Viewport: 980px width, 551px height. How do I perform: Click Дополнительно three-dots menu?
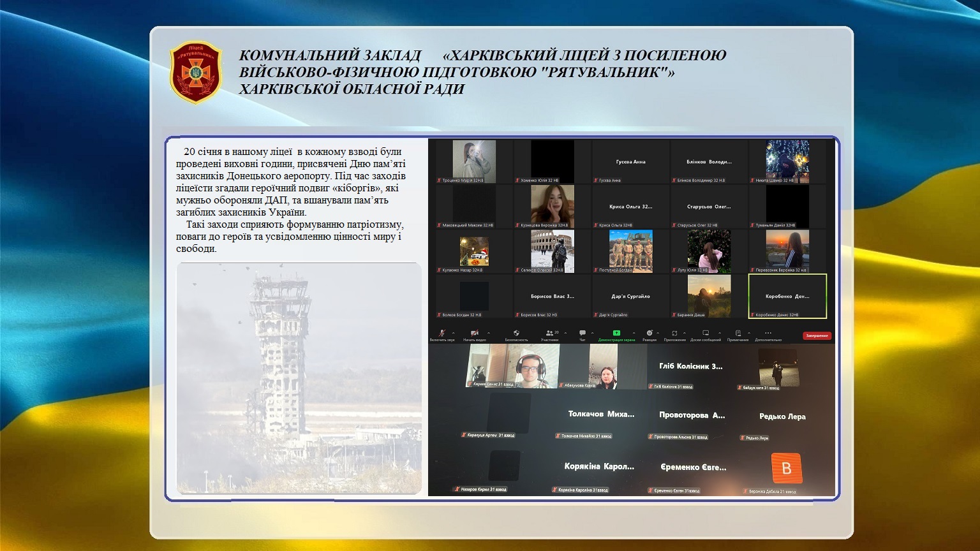pyautogui.click(x=768, y=333)
